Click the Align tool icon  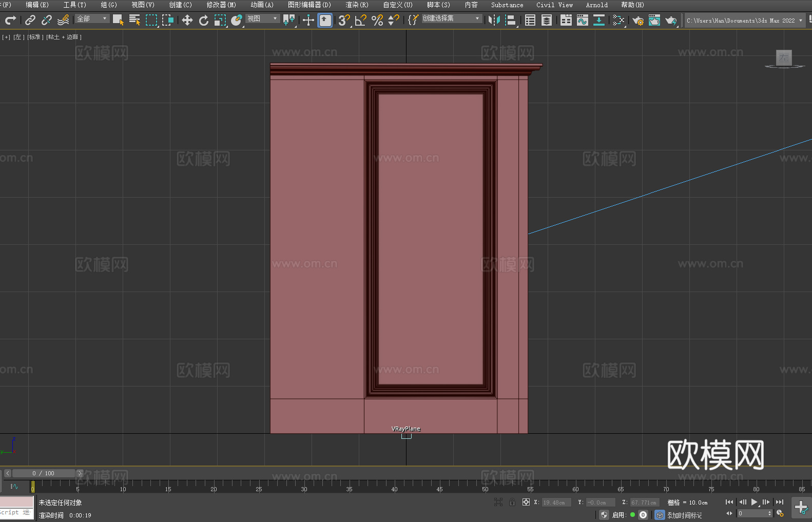coord(511,20)
